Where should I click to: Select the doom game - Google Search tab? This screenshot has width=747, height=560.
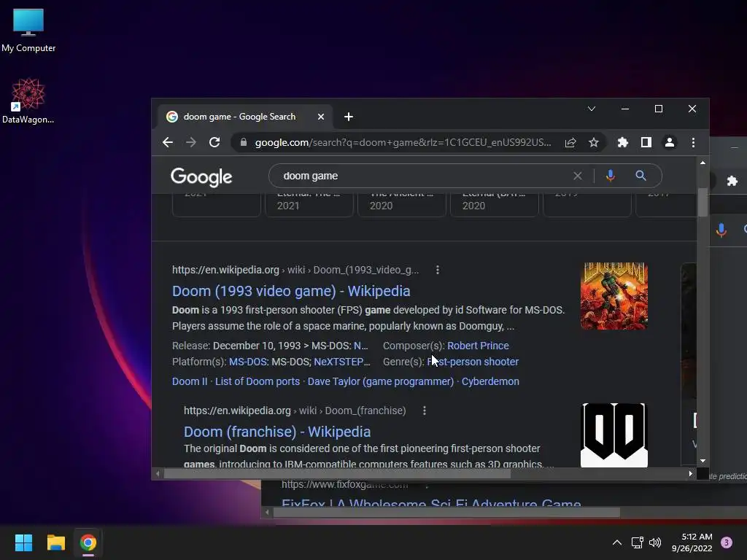[245, 117]
